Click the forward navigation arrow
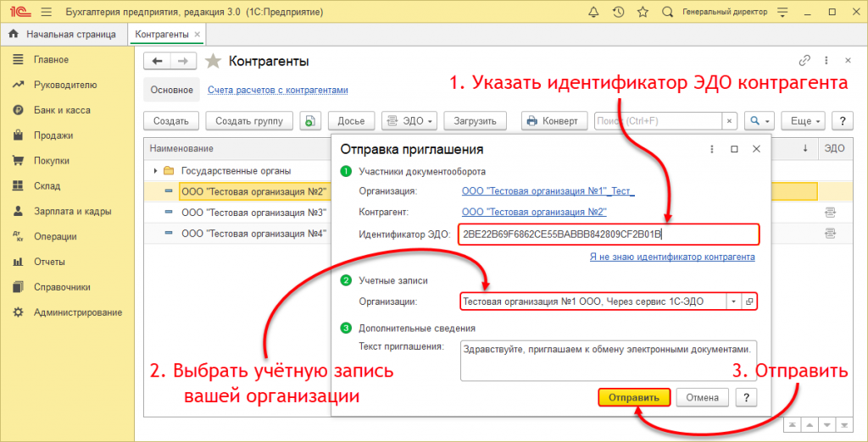Image resolution: width=868 pixels, height=442 pixels. click(183, 62)
